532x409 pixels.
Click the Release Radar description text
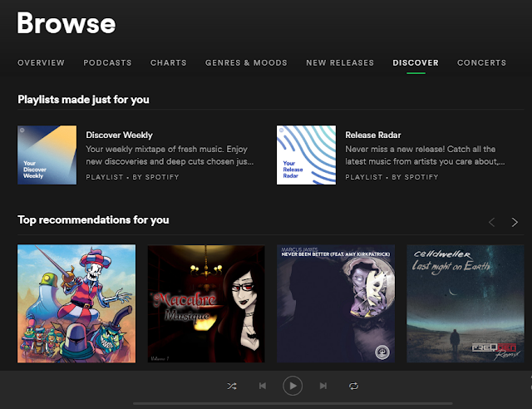pyautogui.click(x=425, y=155)
